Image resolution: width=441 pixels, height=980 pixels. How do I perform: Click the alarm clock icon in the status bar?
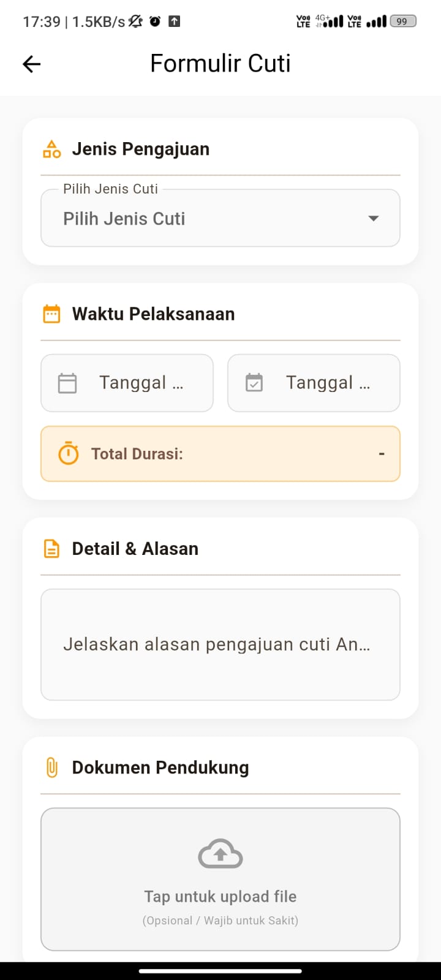click(x=155, y=21)
